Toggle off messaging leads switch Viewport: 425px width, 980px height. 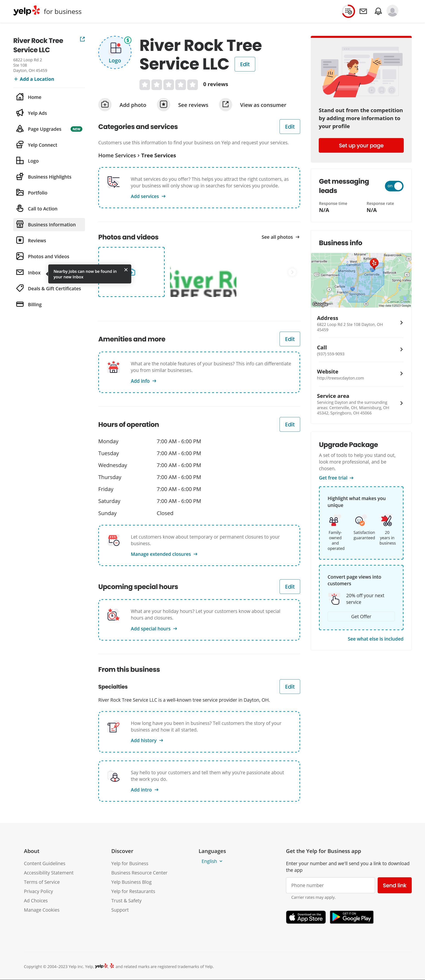[394, 186]
